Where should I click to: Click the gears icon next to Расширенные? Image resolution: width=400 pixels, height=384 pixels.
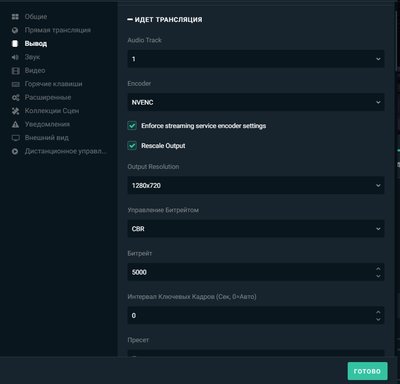pyautogui.click(x=15, y=98)
